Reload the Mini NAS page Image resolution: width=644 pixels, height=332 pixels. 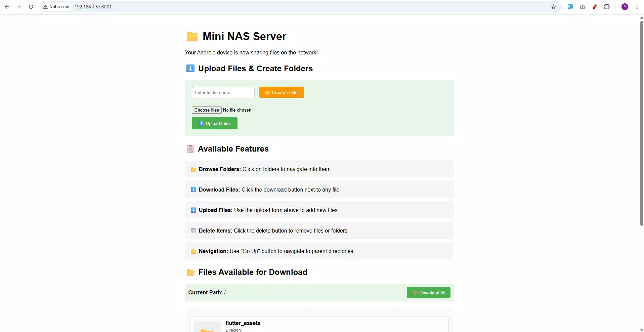tap(31, 7)
